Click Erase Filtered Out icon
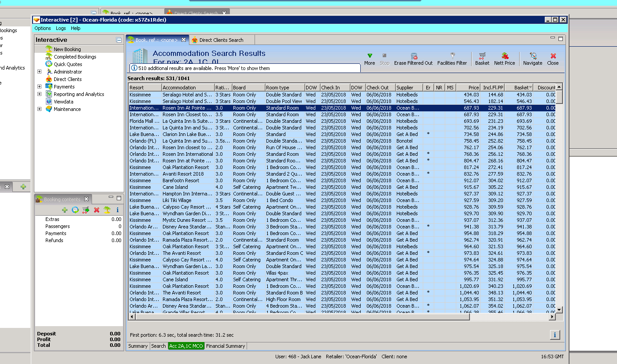The image size is (617, 364). click(x=414, y=56)
